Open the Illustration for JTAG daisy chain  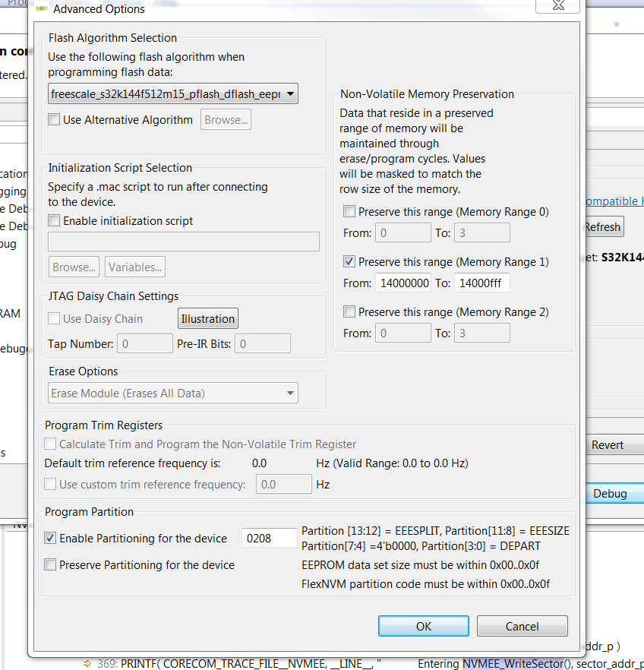point(207,318)
